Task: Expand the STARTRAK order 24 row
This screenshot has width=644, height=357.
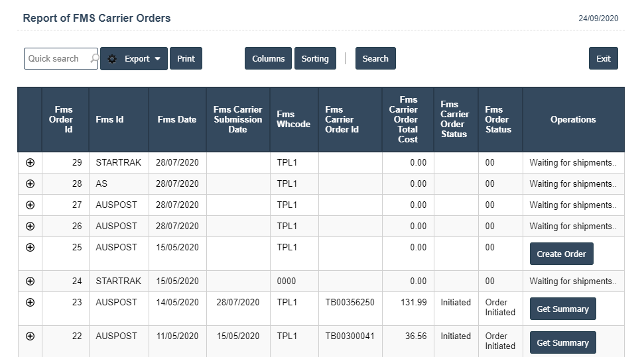Action: point(30,281)
